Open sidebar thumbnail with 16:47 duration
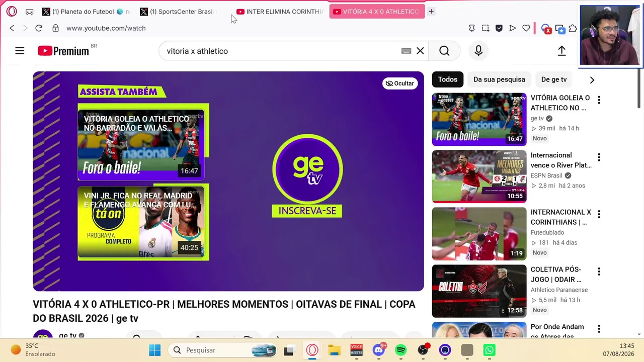Viewport: 644px width, 362px height. pos(479,119)
